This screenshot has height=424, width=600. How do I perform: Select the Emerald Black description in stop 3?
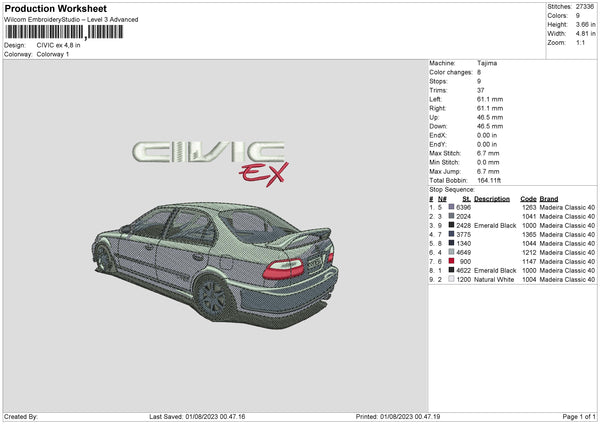pos(495,225)
